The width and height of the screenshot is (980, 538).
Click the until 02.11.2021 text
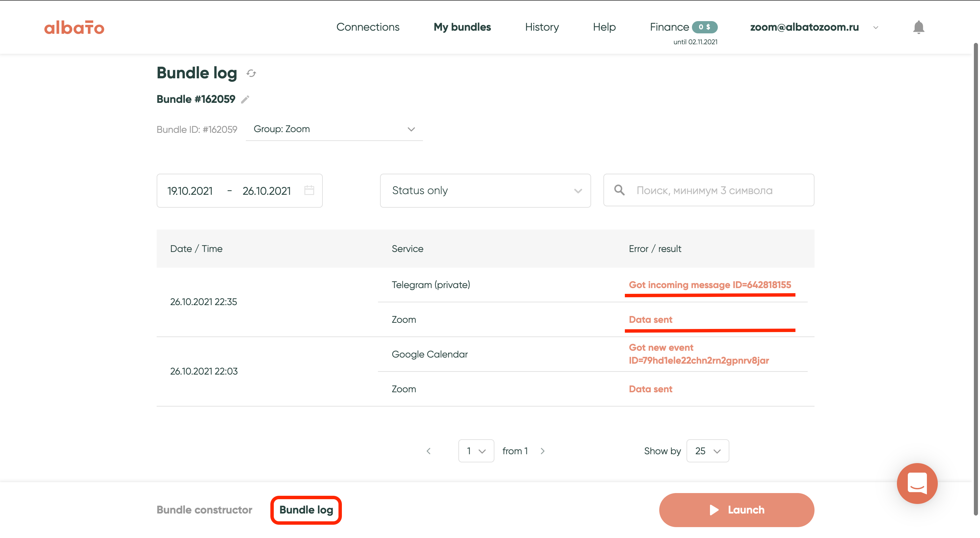(x=695, y=42)
